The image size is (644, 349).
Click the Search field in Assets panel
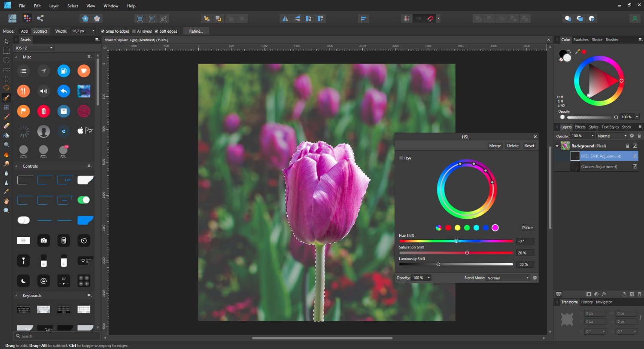click(x=56, y=336)
